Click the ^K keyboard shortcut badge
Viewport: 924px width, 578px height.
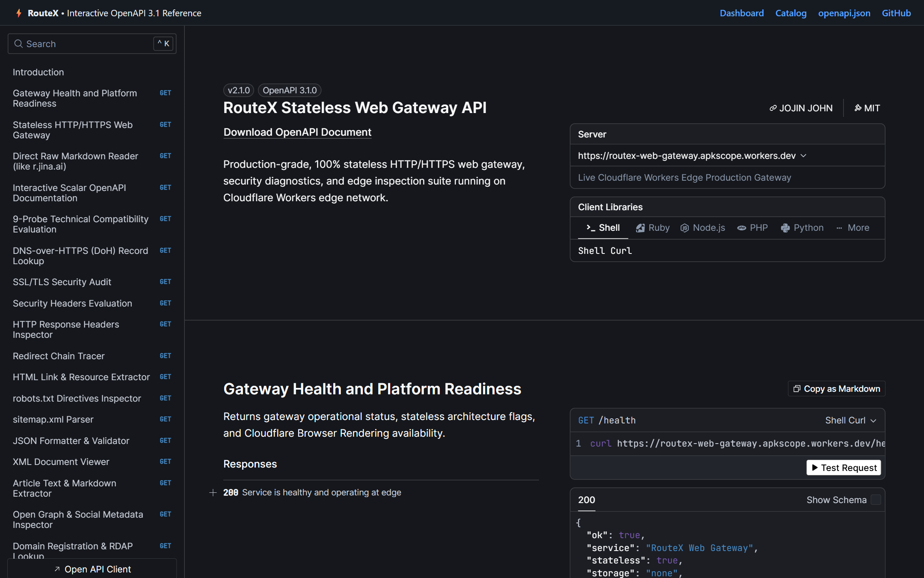[163, 44]
